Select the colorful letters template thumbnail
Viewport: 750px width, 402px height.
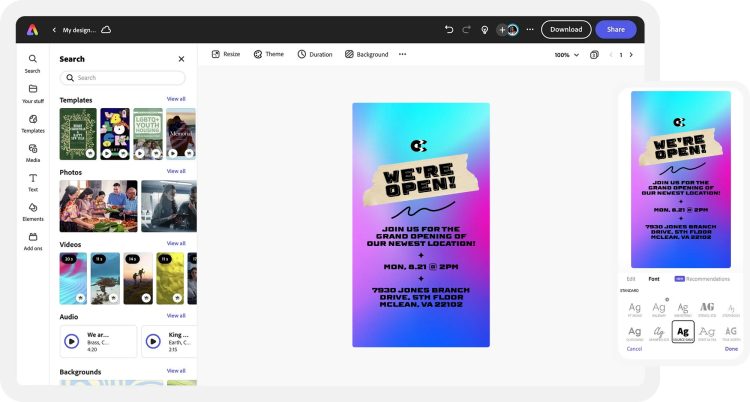115,134
